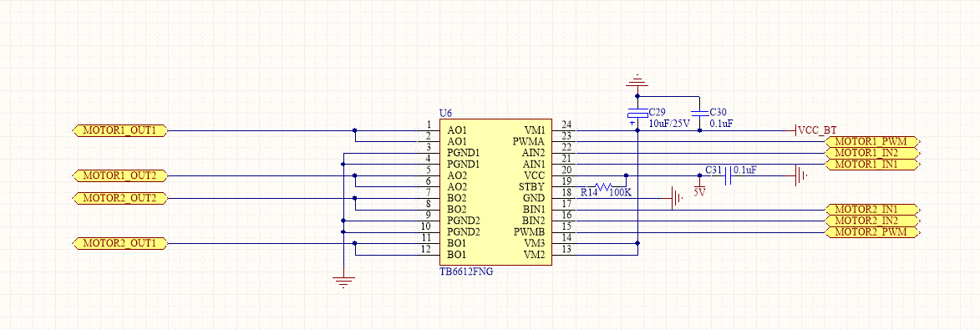Click the VCC_BT power port
Image resolution: width=980 pixels, height=330 pixels.
coord(815,130)
